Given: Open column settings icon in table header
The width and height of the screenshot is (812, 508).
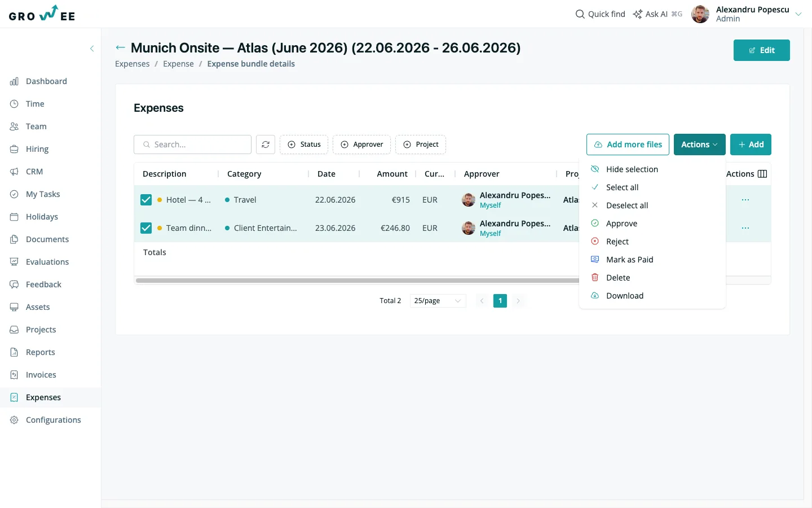Looking at the screenshot, I should pyautogui.click(x=762, y=174).
